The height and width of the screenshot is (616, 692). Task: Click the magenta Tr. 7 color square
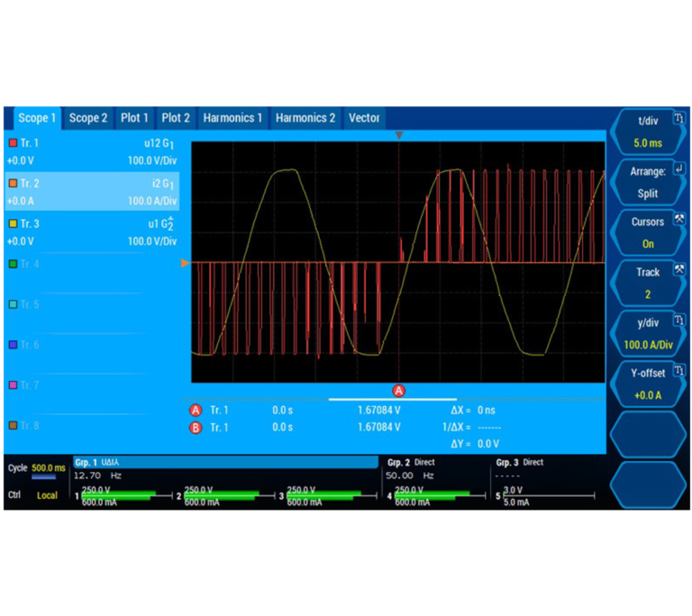pyautogui.click(x=13, y=385)
